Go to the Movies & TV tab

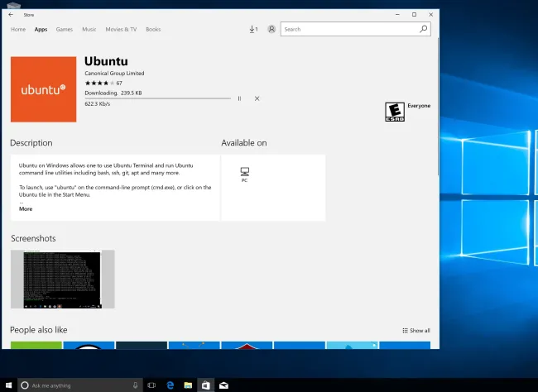click(x=121, y=30)
